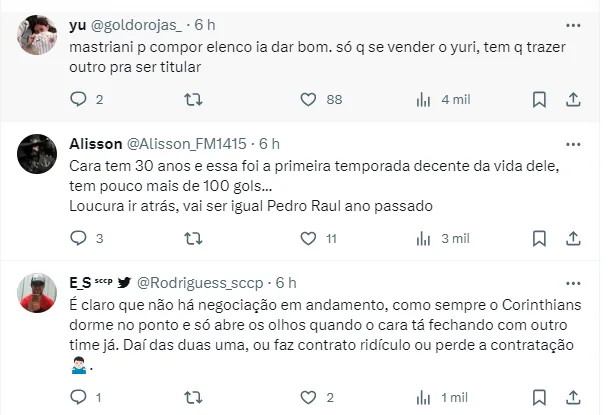Retweet yu's tweet
The width and height of the screenshot is (611, 415).
tap(194, 99)
